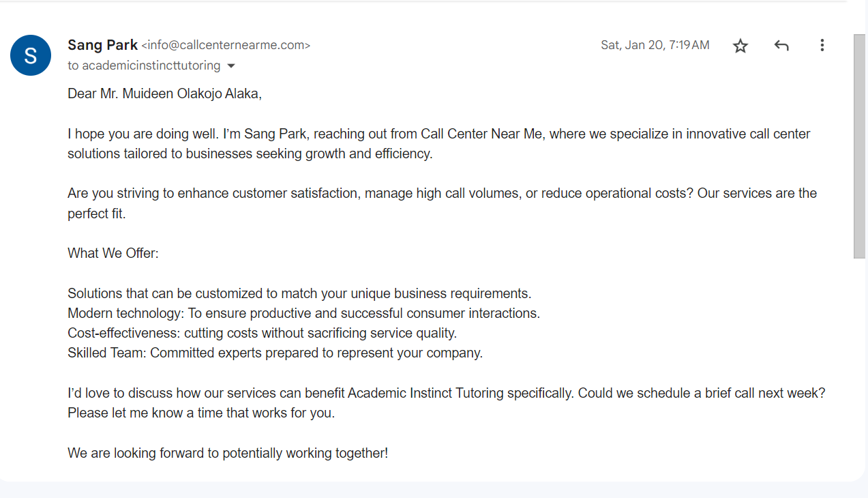
Task: Click the "What We Offer:" heading
Action: tap(113, 253)
